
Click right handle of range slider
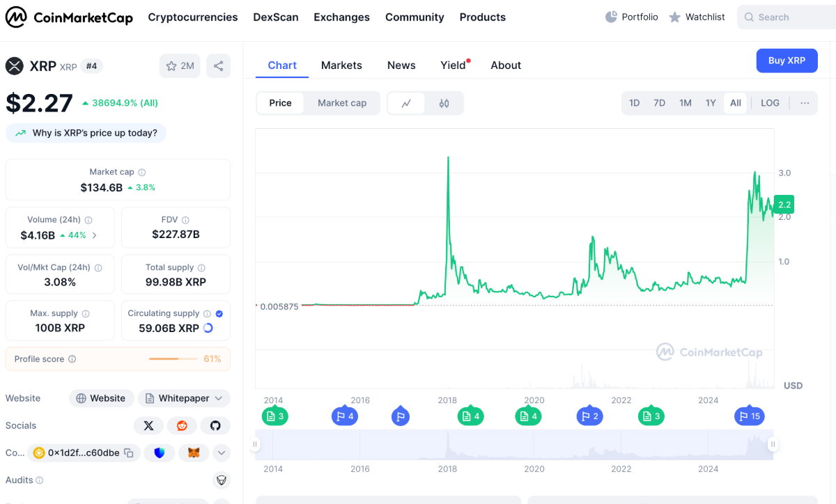[772, 444]
